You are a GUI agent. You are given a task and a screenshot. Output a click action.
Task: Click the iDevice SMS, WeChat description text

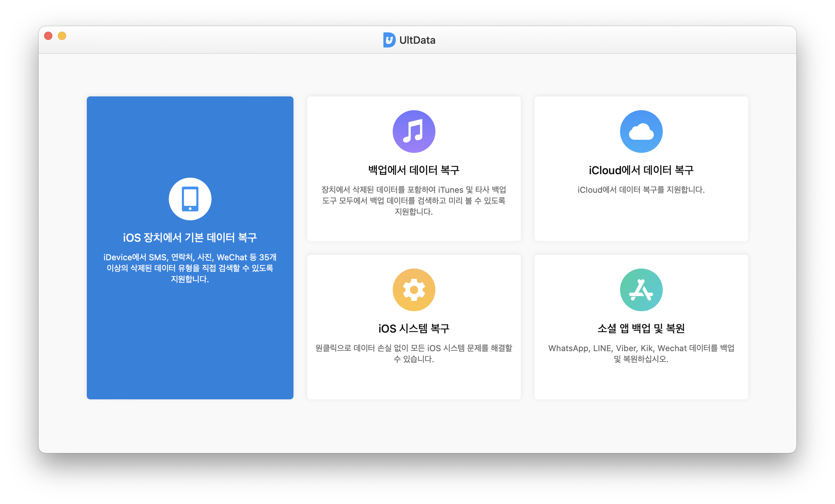(190, 268)
